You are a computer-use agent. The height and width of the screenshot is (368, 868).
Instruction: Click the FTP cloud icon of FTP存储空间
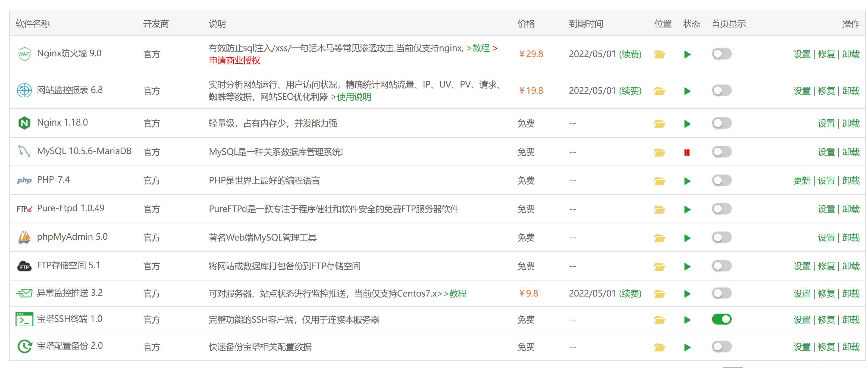pos(24,266)
